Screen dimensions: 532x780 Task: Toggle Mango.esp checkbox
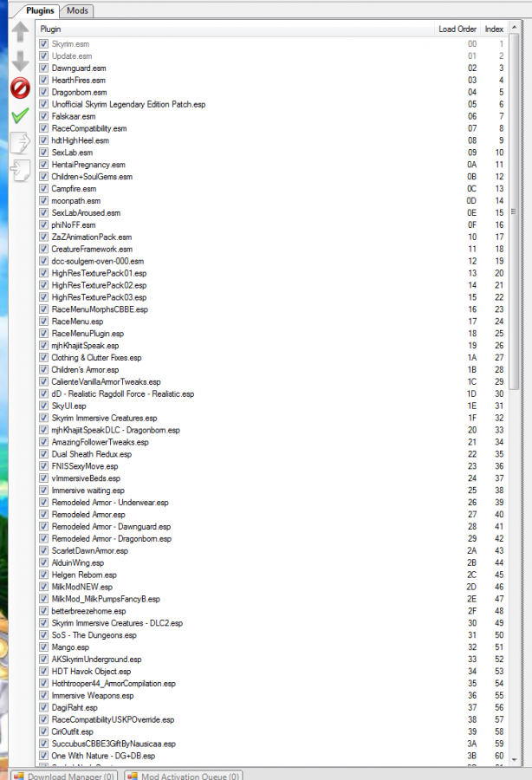click(43, 647)
